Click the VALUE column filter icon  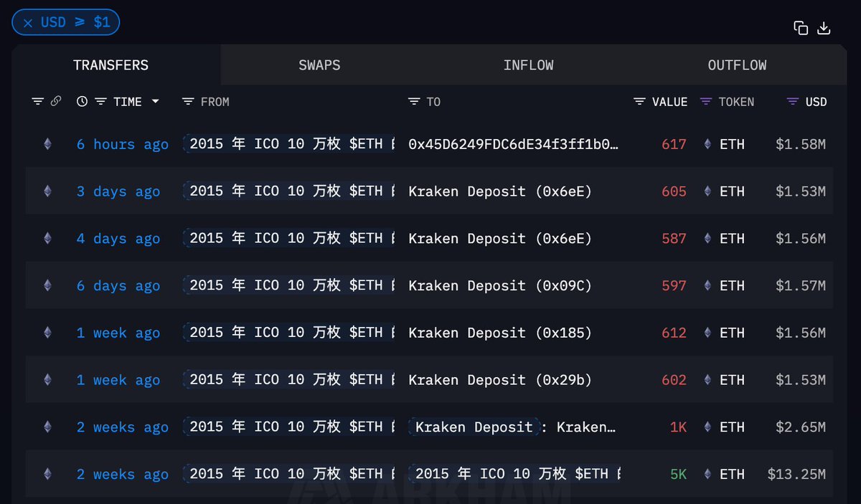tap(639, 102)
